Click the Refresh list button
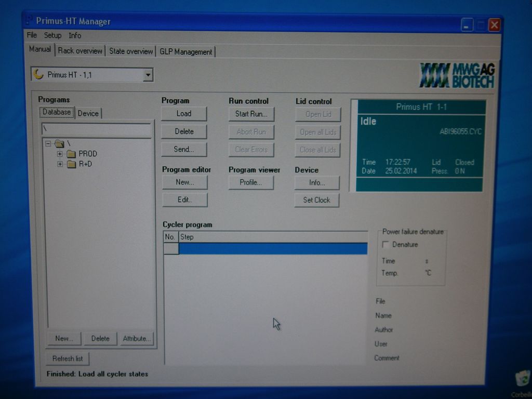Screen dimensions: 532x399 pyautogui.click(x=68, y=358)
